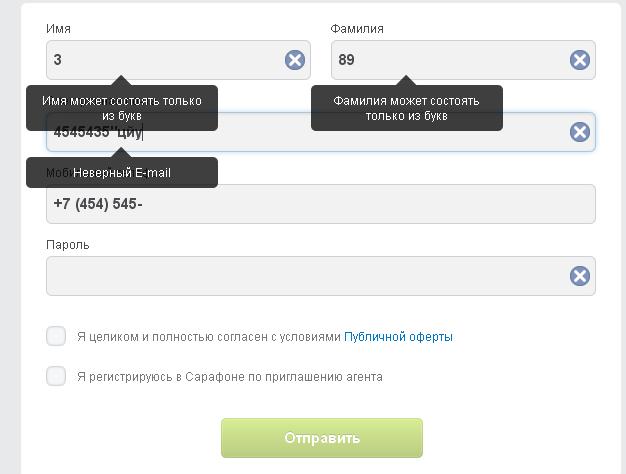
Task: Click into the Фамилия input containing 89
Action: [x=450, y=60]
